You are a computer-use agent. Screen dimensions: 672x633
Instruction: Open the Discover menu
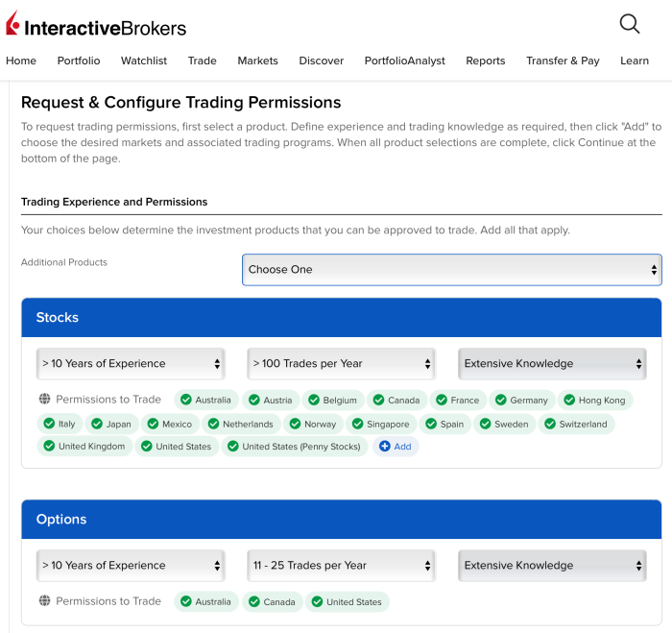322,61
